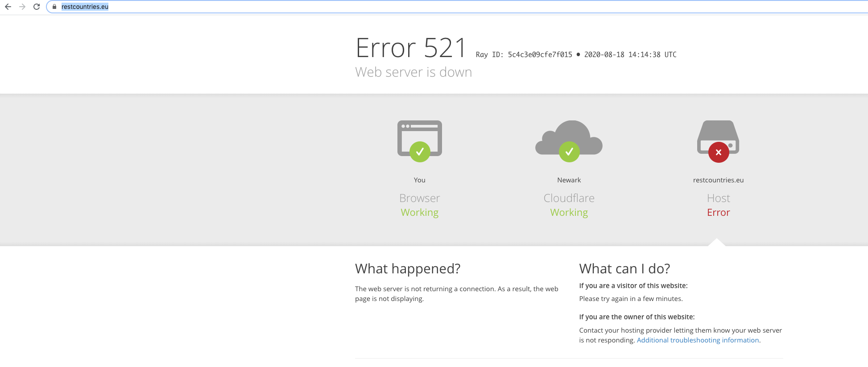Click the 'Host' status title
This screenshot has width=868, height=367.
(718, 198)
